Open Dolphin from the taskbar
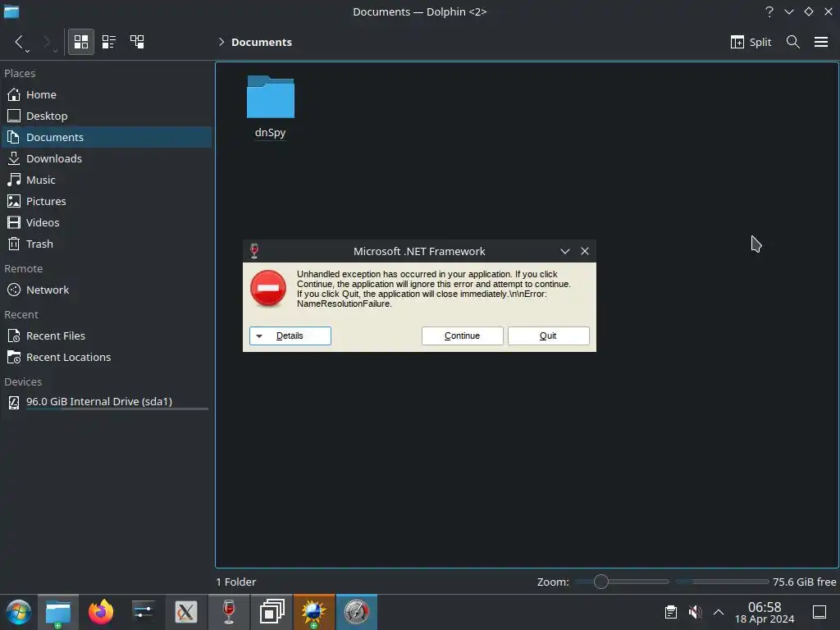Screen dimensions: 840x630 tap(58, 612)
